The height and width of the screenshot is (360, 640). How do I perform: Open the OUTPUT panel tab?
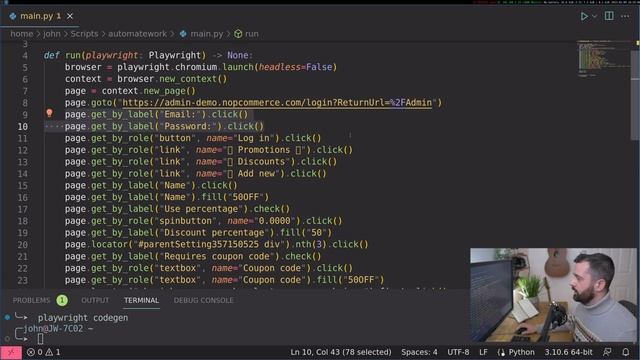pos(95,300)
